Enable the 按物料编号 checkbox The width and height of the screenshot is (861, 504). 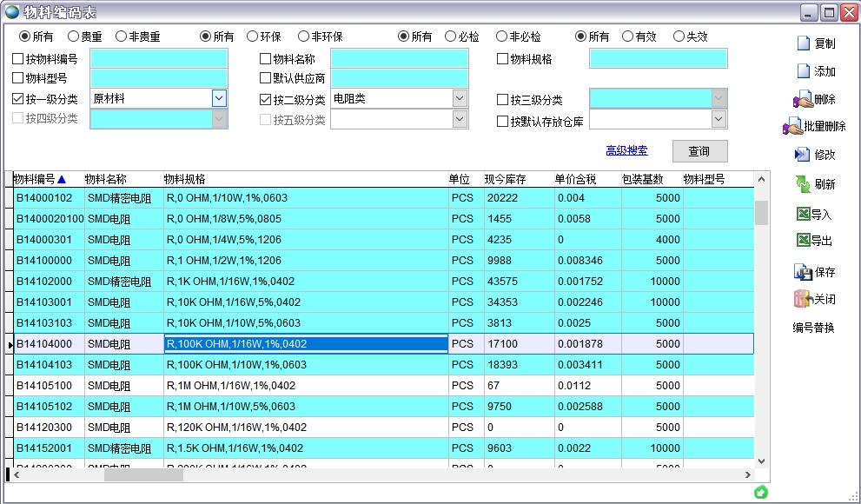click(18, 59)
